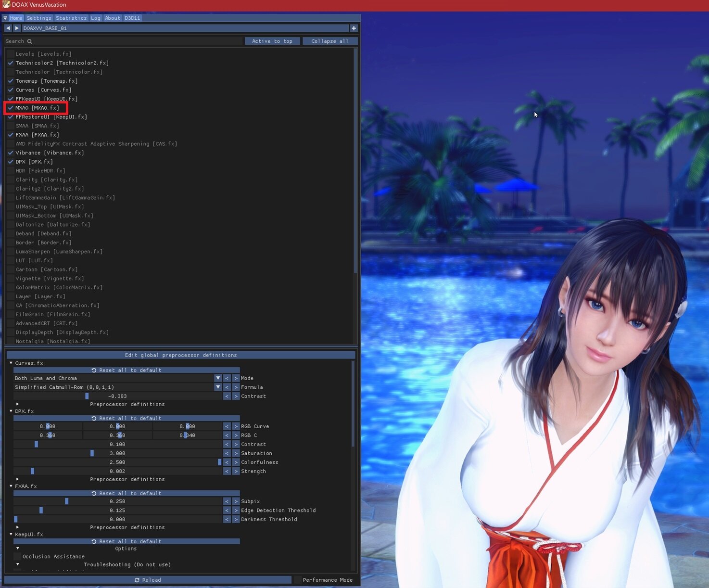
Task: Increase DPX Saturation value arrow
Action: coord(236,453)
